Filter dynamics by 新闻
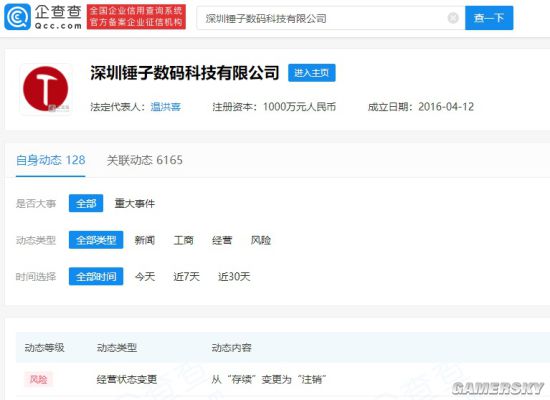This screenshot has height=400, width=550. coord(145,240)
